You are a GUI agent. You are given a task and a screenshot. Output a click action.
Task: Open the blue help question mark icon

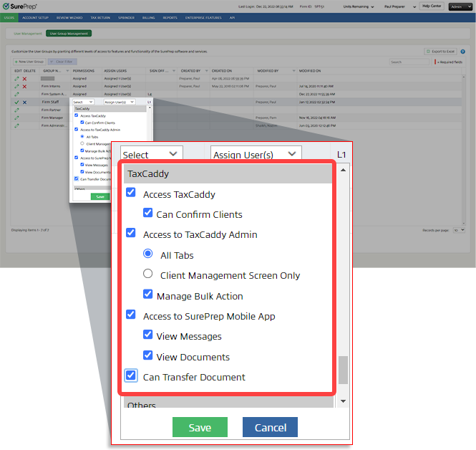[x=462, y=52]
